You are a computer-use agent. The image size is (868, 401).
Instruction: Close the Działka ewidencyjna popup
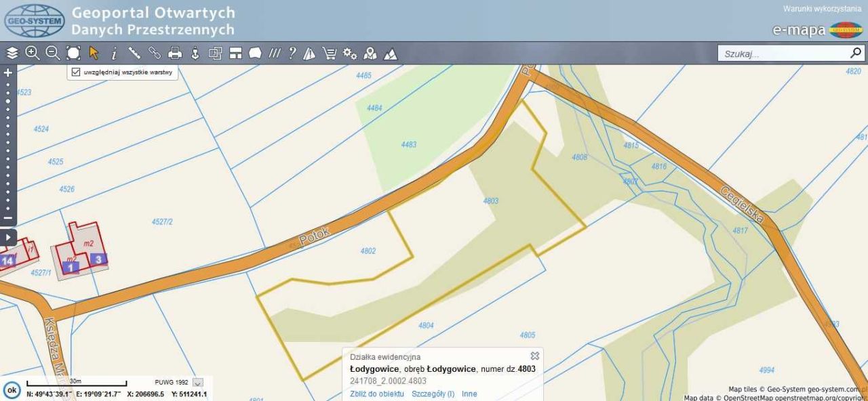point(534,356)
